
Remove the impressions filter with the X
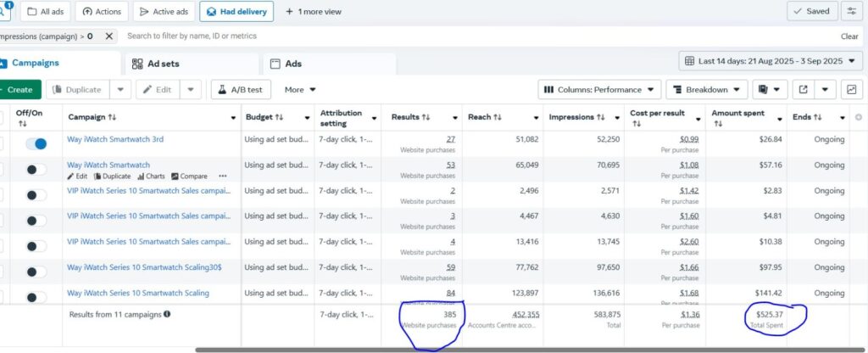pos(109,36)
